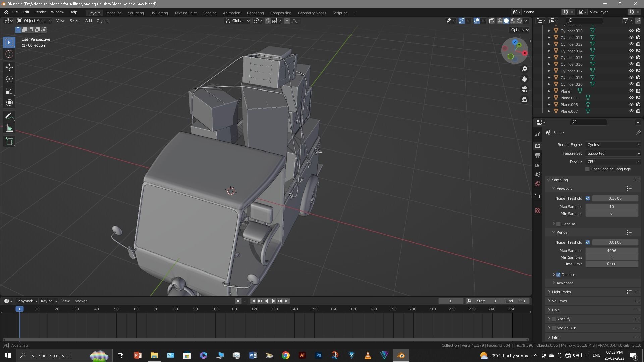The width and height of the screenshot is (644, 362).
Task: Enable Open Shading Language checkbox
Action: pyautogui.click(x=587, y=169)
